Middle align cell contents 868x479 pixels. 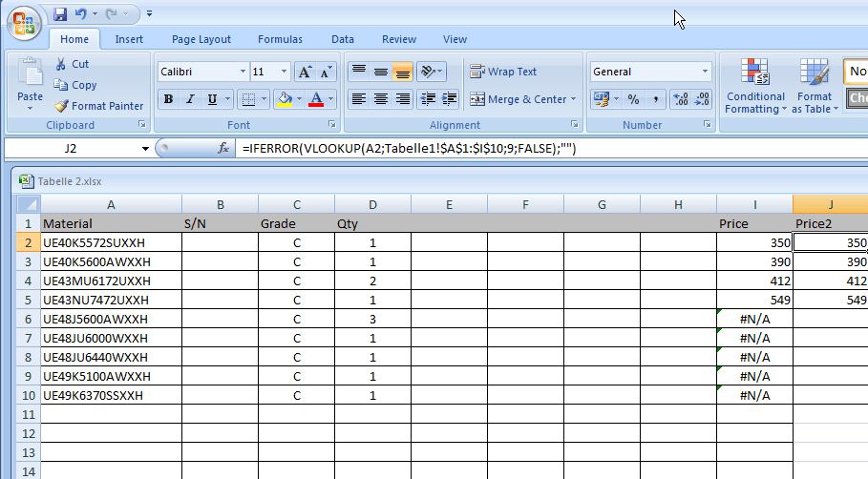coord(380,72)
